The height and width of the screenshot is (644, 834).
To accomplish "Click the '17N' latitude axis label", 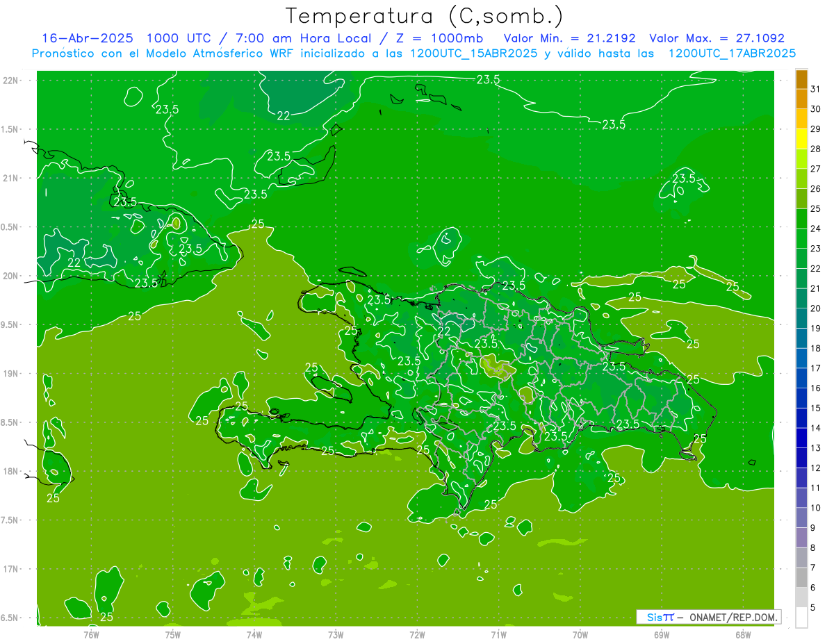I will click(10, 569).
